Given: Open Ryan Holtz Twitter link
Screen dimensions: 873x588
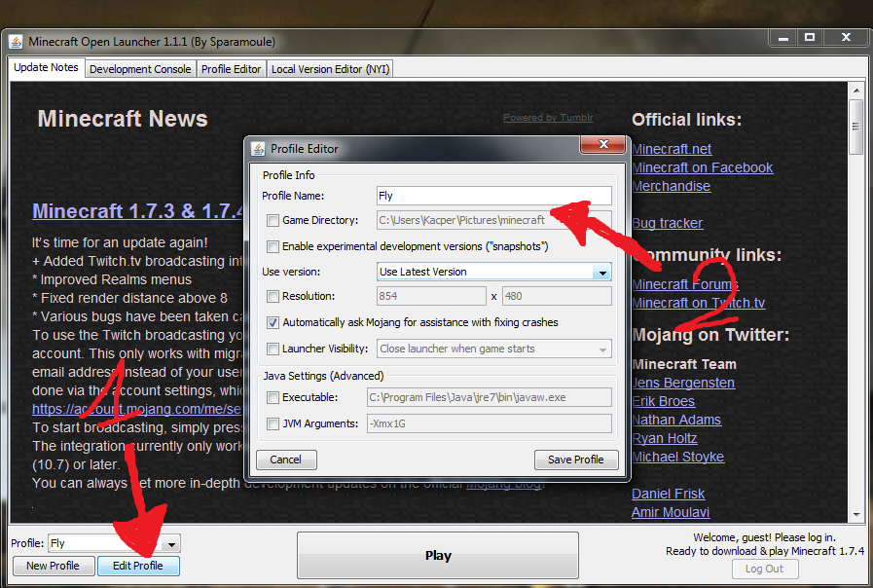Looking at the screenshot, I should (665, 438).
